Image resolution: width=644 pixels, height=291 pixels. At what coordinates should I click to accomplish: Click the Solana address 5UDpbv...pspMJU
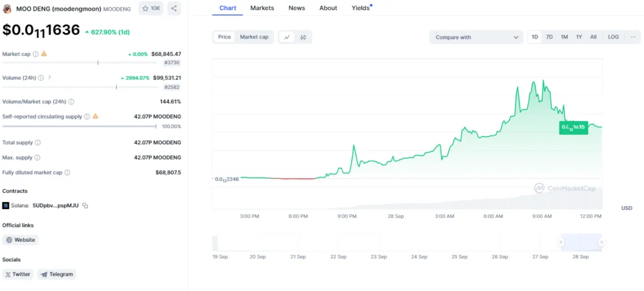pyautogui.click(x=55, y=205)
